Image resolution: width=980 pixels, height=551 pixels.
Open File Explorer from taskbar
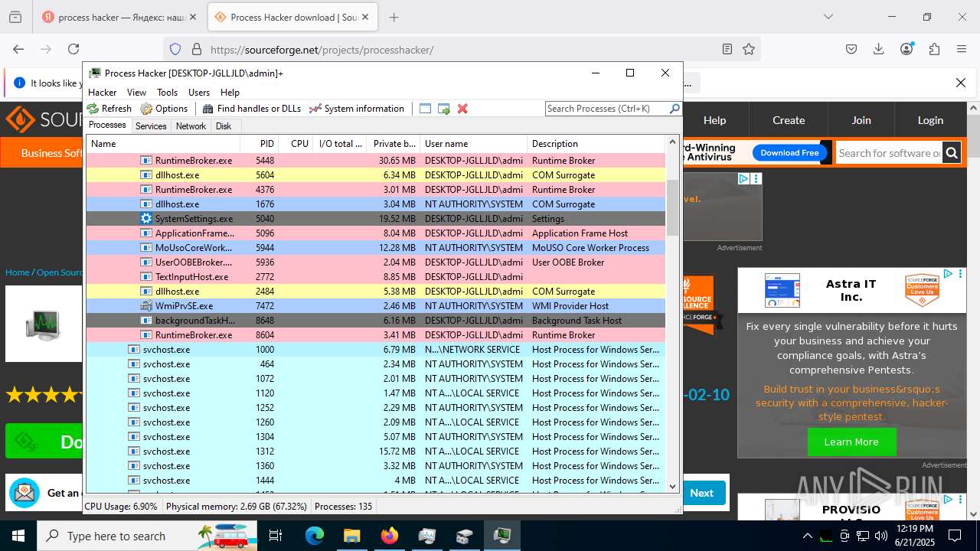coord(351,536)
